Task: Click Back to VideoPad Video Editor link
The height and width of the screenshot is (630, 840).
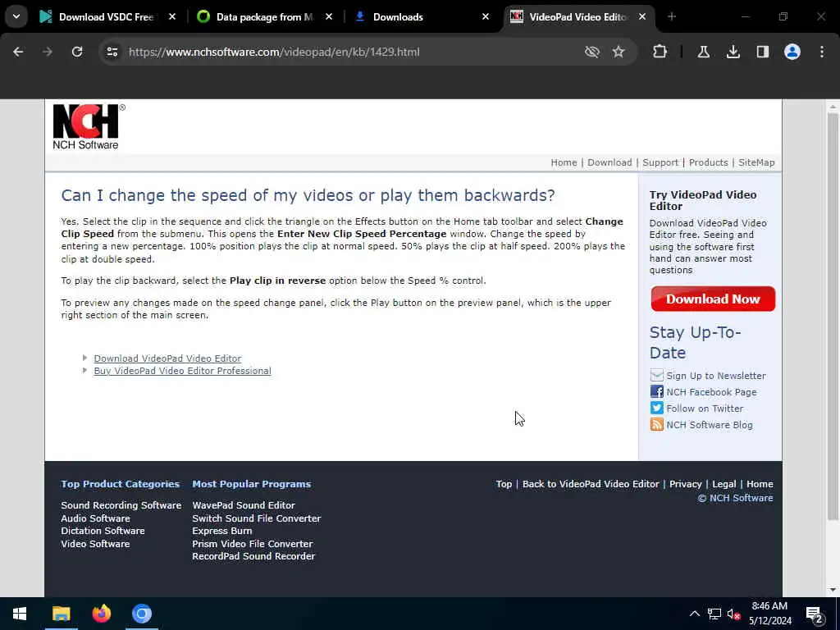Action: coord(591,484)
